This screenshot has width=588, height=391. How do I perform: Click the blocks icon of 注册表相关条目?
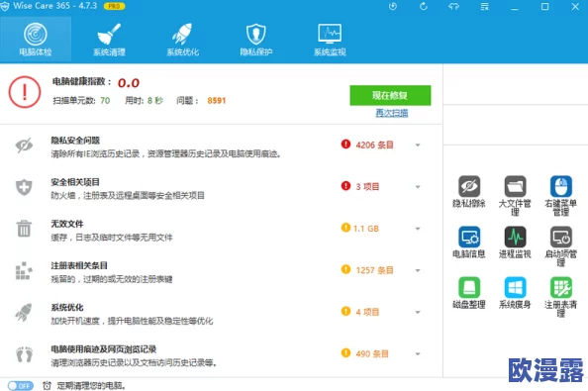point(24,270)
